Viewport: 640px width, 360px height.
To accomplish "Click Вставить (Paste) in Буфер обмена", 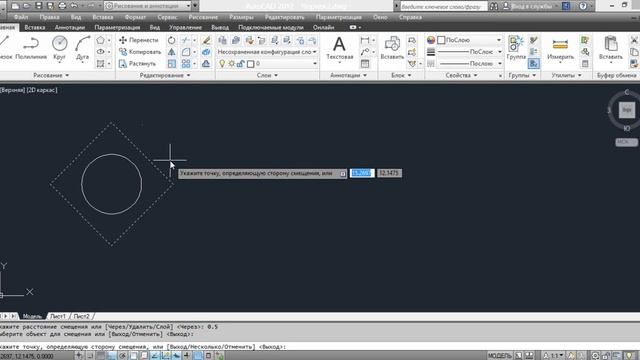I will tap(611, 48).
